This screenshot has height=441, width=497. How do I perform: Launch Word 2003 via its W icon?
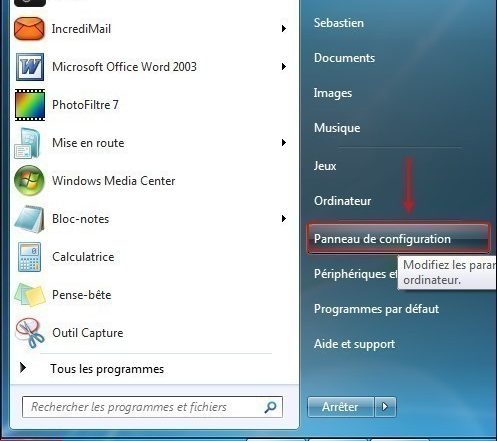click(x=30, y=67)
